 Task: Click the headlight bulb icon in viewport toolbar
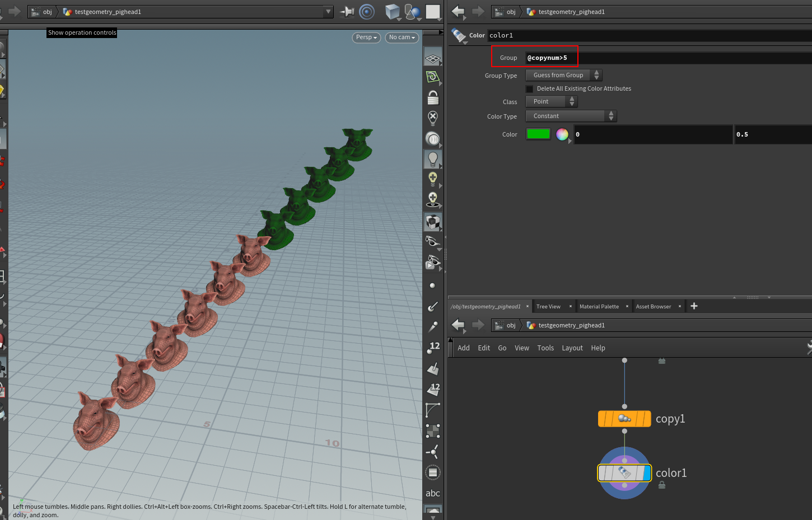(x=433, y=159)
